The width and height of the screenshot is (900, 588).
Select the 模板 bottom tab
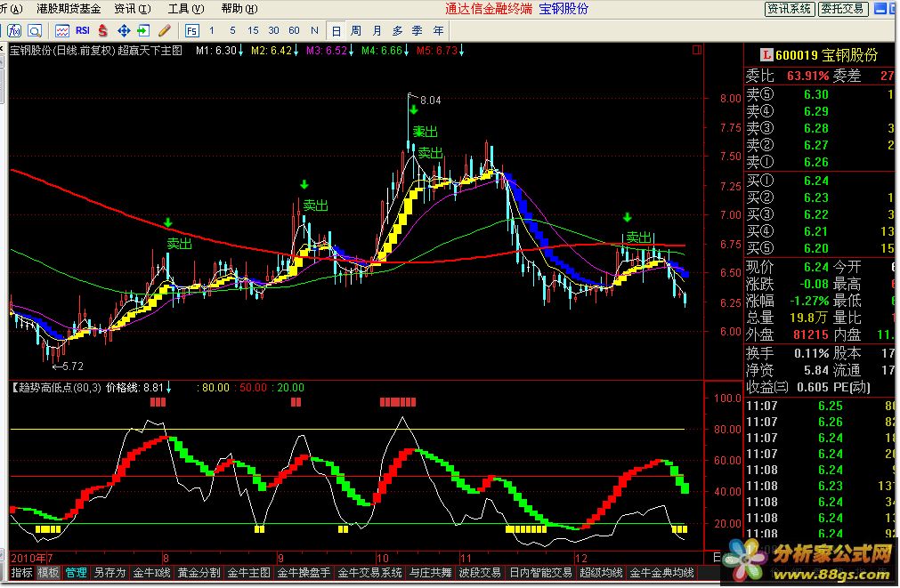48,573
